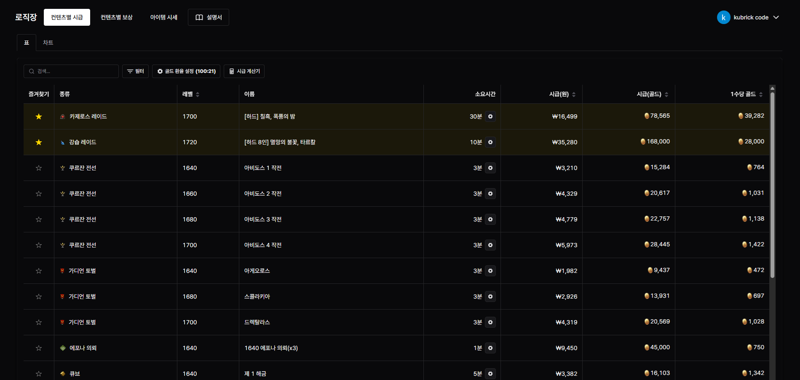Expand the kubrick code account dropdown chevron

pos(776,17)
